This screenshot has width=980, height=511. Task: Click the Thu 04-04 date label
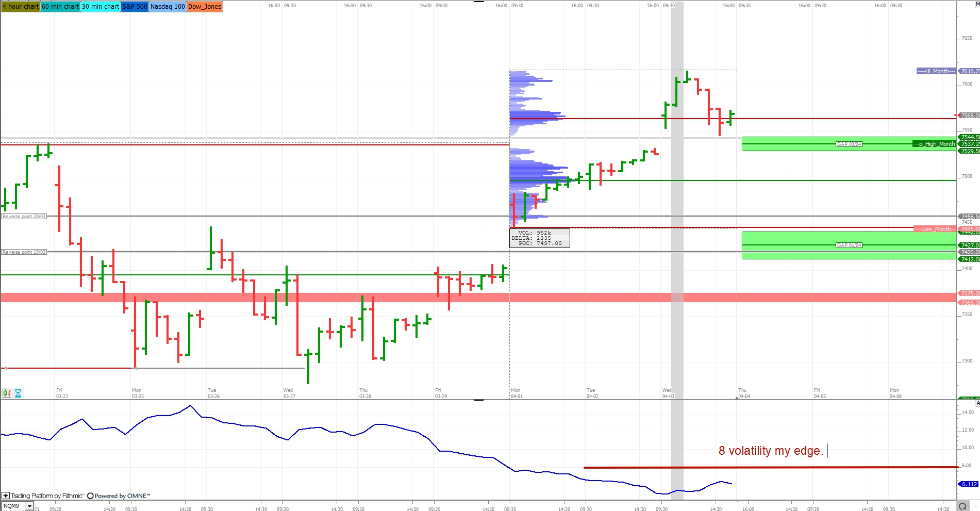coord(744,393)
